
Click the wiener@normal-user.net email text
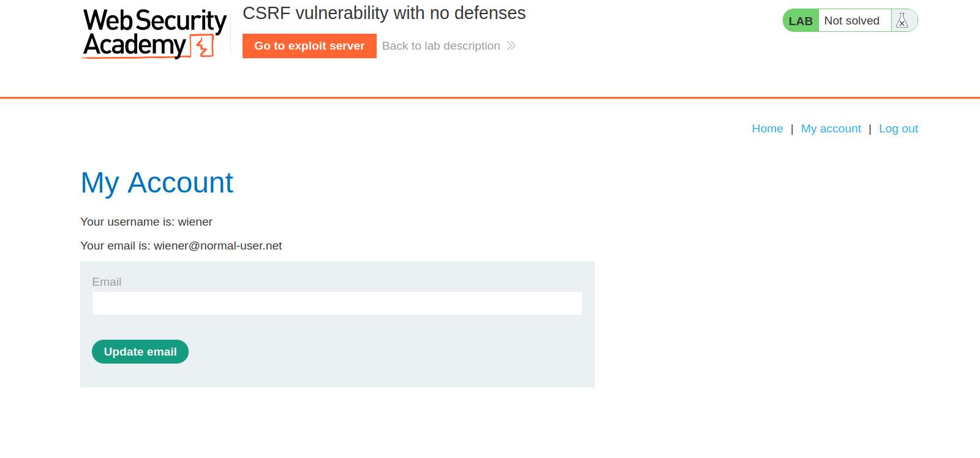pos(217,246)
